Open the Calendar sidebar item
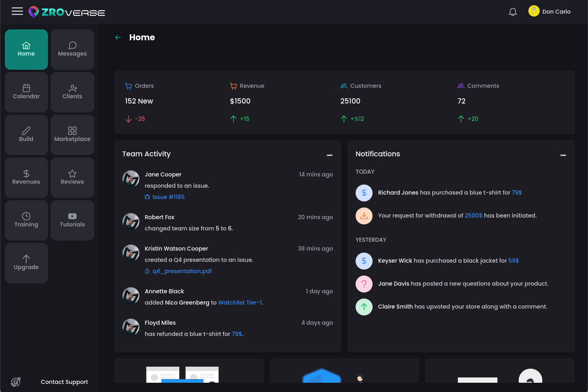Screen dimensions: 588x392 click(26, 92)
